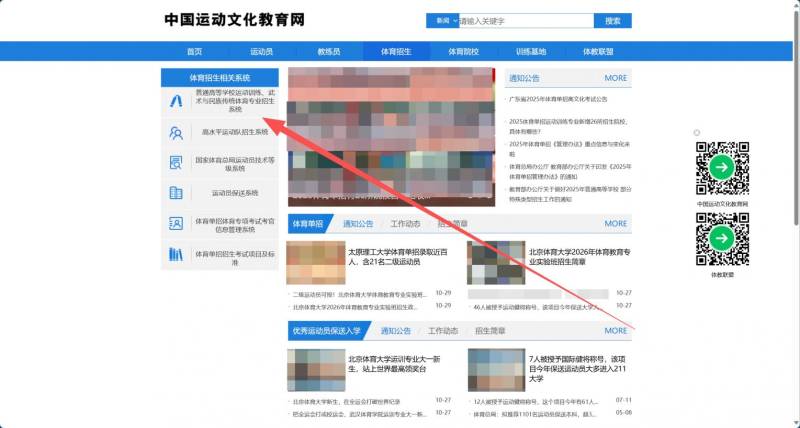Viewport: 800px width, 428px height.
Task: Close the floating QR code panel
Action: click(695, 132)
